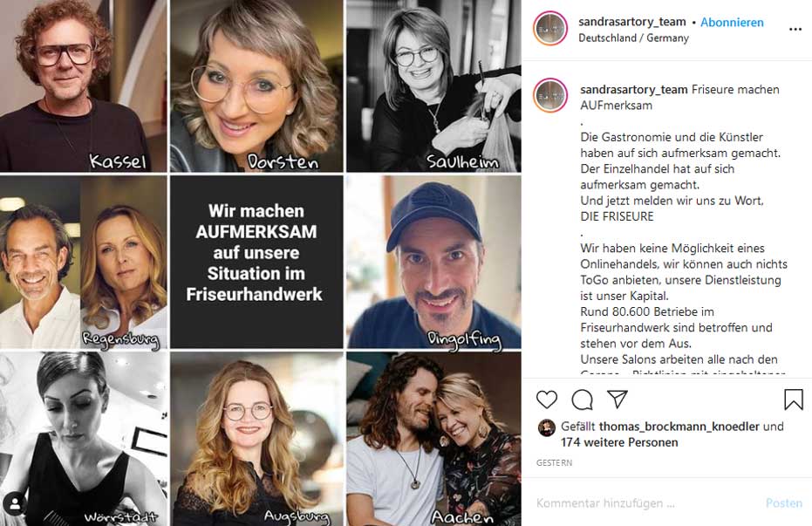The image size is (812, 526).
Task: Click the Dingolfing portrait with cap
Action: coord(433,262)
